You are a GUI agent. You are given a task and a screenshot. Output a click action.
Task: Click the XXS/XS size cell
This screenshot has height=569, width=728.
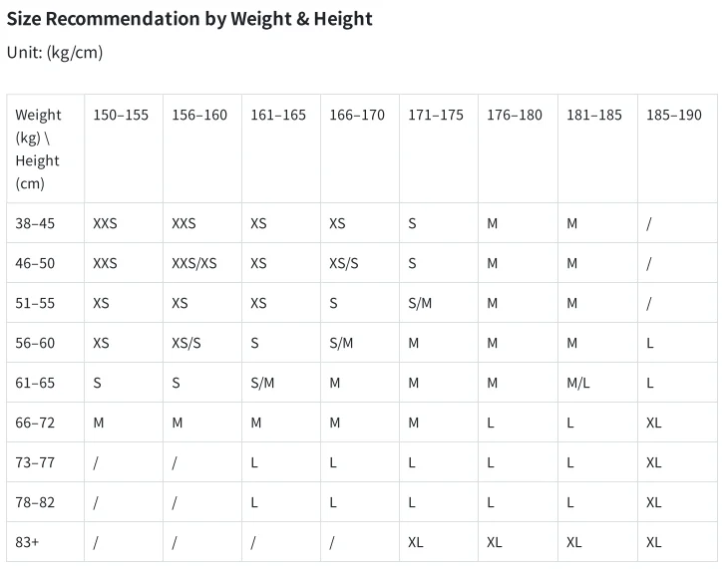tap(193, 263)
